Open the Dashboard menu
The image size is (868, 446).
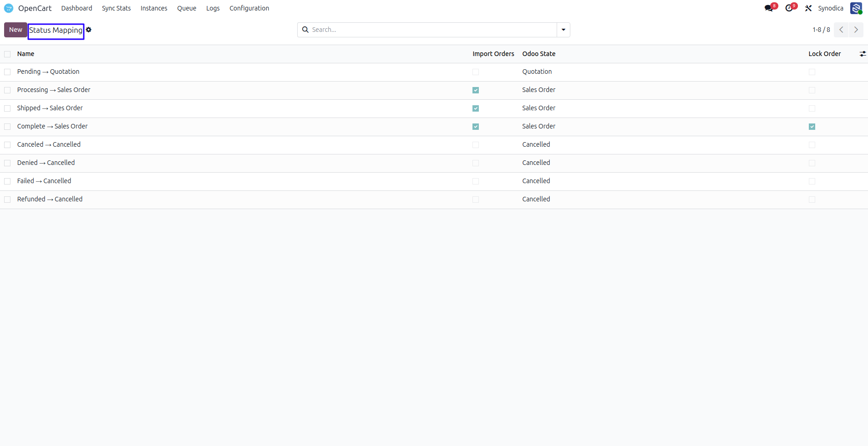(76, 8)
